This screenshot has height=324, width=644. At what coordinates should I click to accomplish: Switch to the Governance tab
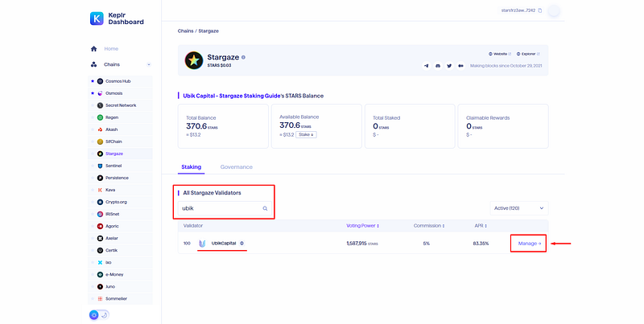click(236, 167)
